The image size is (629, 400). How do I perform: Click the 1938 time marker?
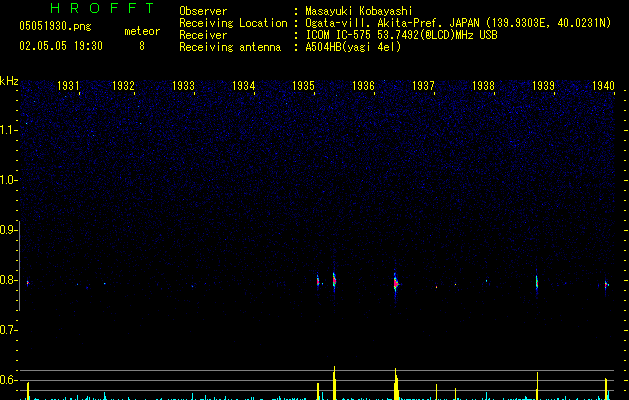pyautogui.click(x=483, y=85)
